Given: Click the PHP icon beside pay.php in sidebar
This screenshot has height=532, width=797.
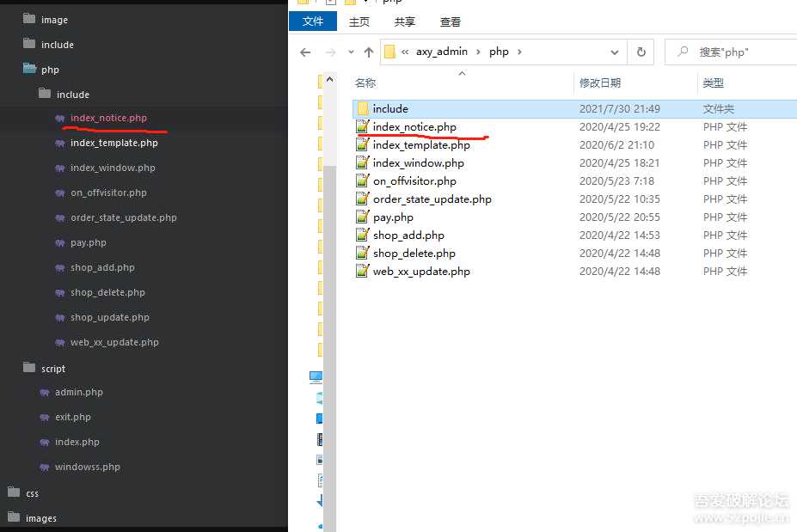Looking at the screenshot, I should click(60, 243).
